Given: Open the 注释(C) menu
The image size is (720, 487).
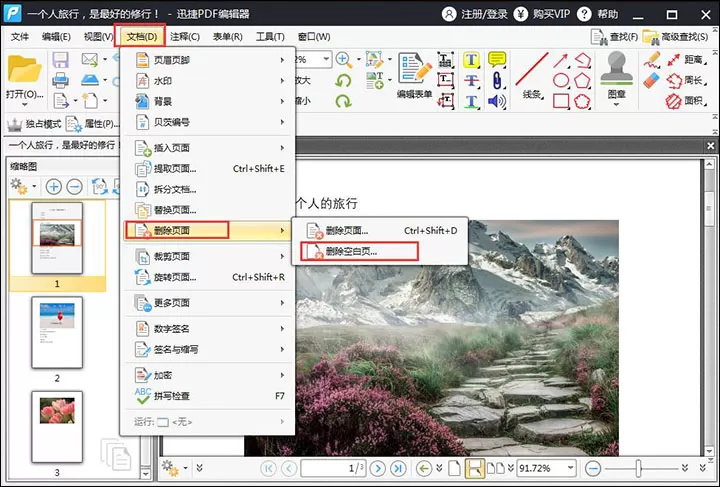Looking at the screenshot, I should point(185,36).
